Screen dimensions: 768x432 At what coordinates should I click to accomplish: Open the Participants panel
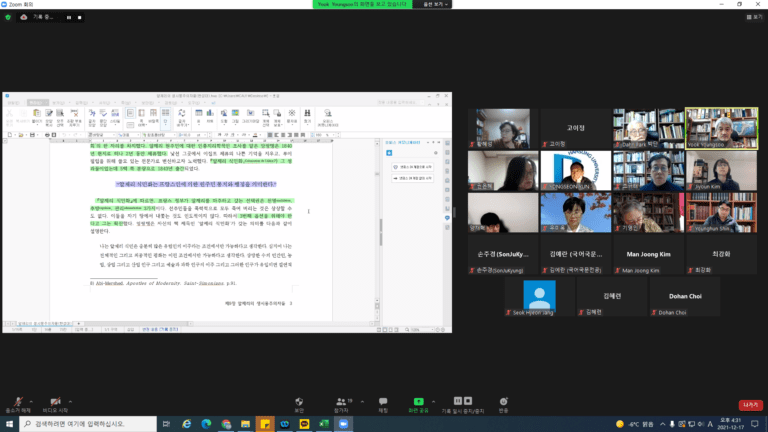coord(341,405)
